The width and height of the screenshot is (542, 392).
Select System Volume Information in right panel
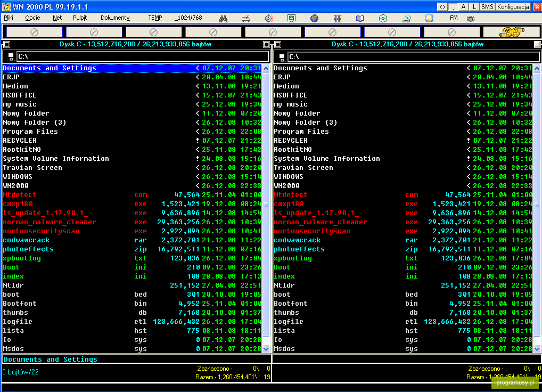coord(403,158)
